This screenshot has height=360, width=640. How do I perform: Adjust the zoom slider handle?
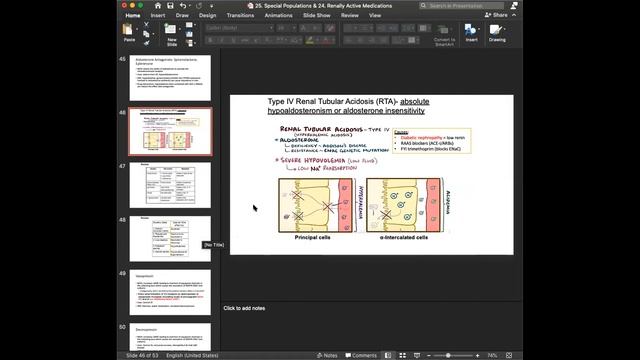click(x=448, y=356)
